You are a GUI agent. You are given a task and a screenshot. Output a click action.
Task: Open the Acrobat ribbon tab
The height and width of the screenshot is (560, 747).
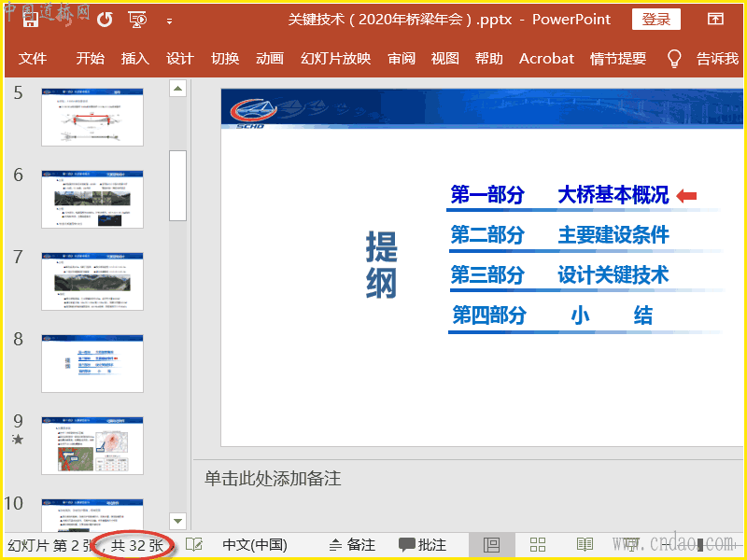click(546, 59)
